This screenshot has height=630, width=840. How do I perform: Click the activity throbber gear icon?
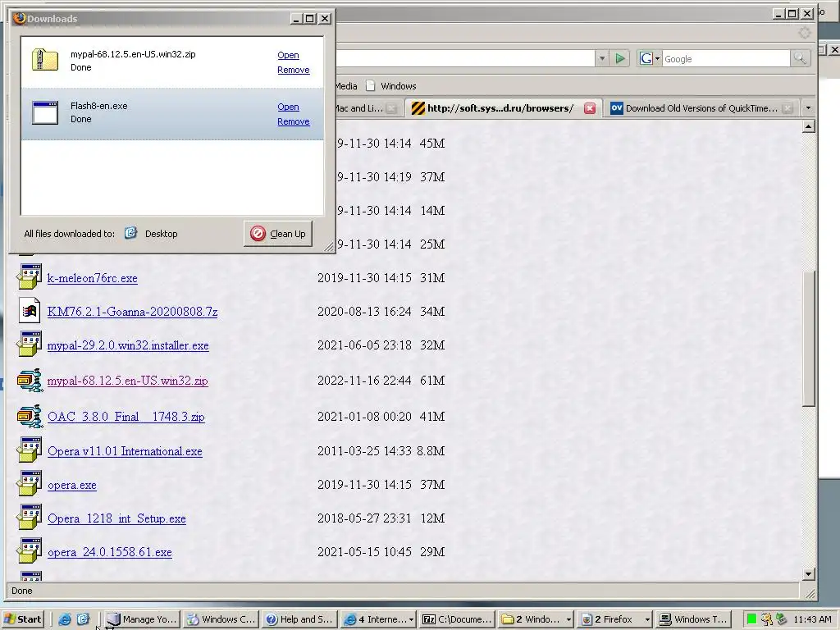click(x=805, y=33)
